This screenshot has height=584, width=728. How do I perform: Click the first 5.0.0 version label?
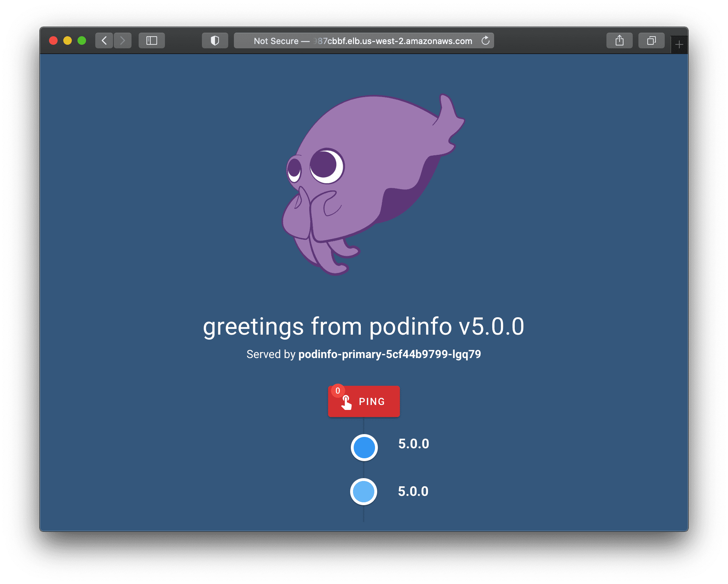413,444
